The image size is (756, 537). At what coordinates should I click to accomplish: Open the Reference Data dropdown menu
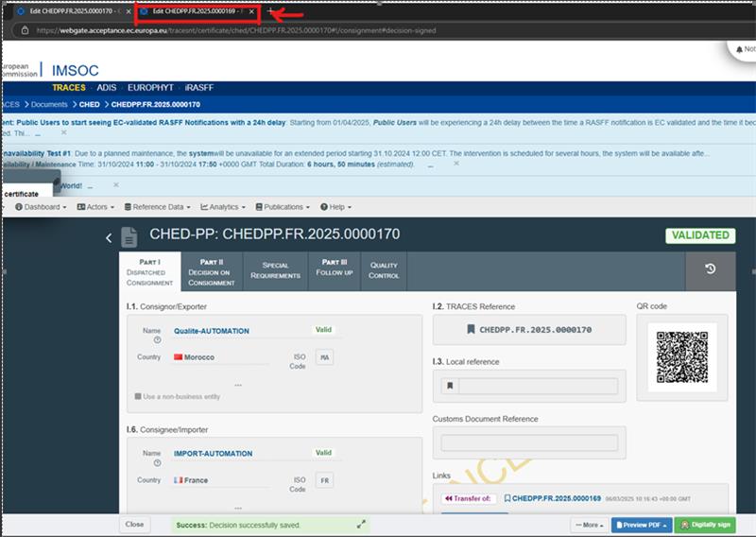[157, 206]
